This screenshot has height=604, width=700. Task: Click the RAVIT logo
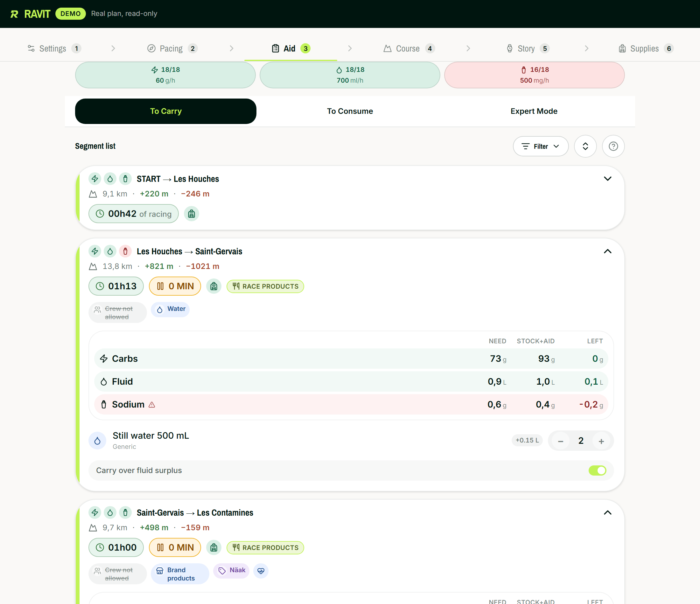coord(30,14)
